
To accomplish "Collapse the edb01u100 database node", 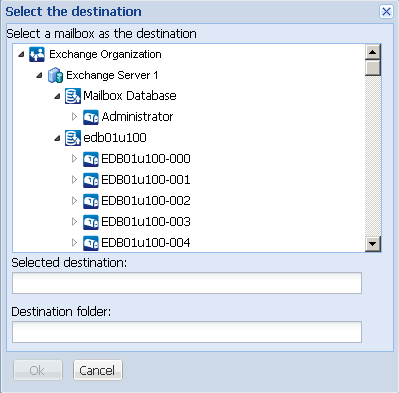I will (x=57, y=138).
